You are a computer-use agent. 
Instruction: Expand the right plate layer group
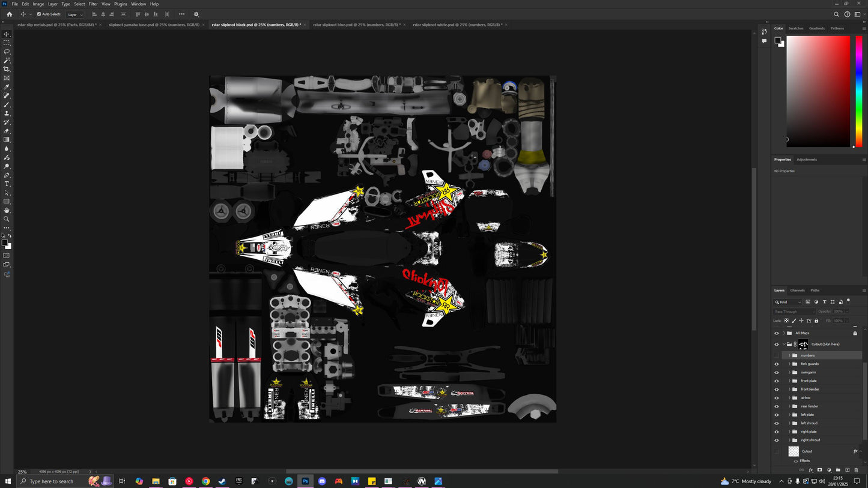pyautogui.click(x=789, y=432)
